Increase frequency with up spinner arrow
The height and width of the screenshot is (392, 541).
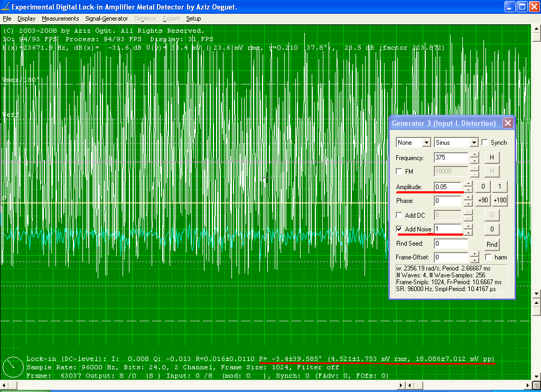click(474, 155)
